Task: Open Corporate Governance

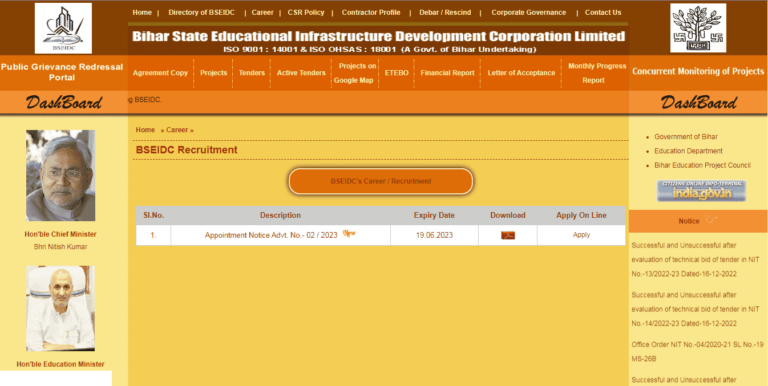Action: 528,13
